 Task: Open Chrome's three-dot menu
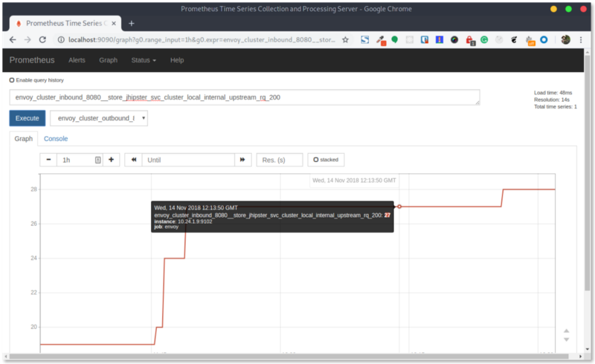(x=581, y=40)
